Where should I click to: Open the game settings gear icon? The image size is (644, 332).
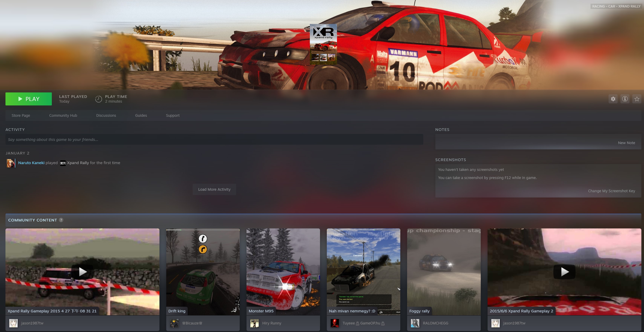[613, 99]
